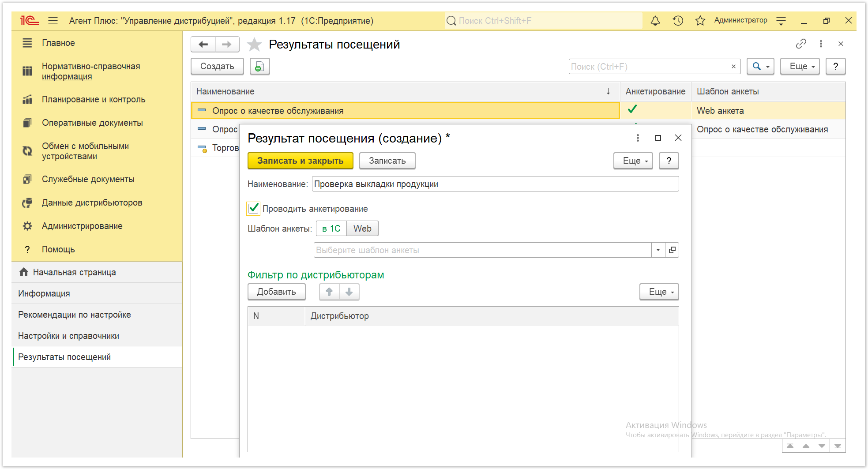Screen dimensions: 868x469
Task: Open list form three-dot menu
Action: point(821,44)
